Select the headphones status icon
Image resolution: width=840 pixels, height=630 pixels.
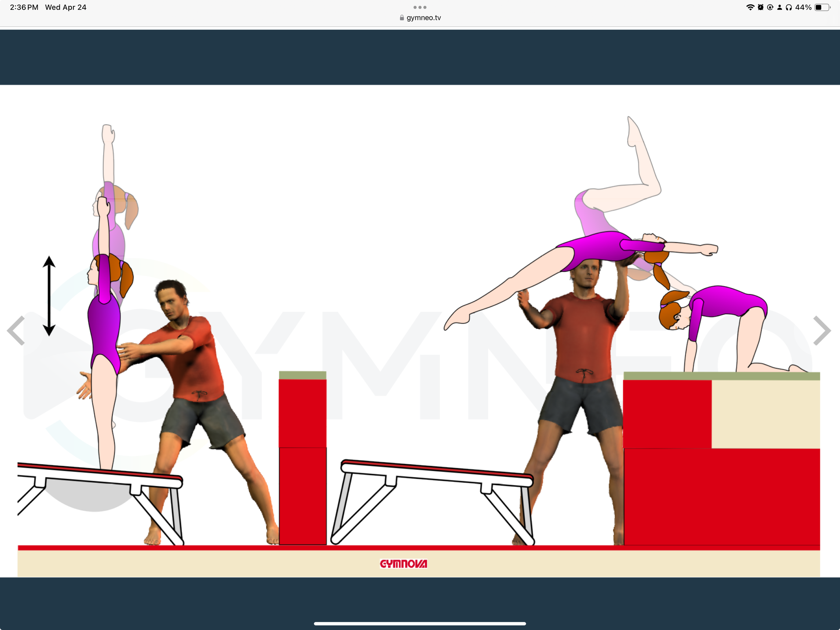tap(790, 7)
